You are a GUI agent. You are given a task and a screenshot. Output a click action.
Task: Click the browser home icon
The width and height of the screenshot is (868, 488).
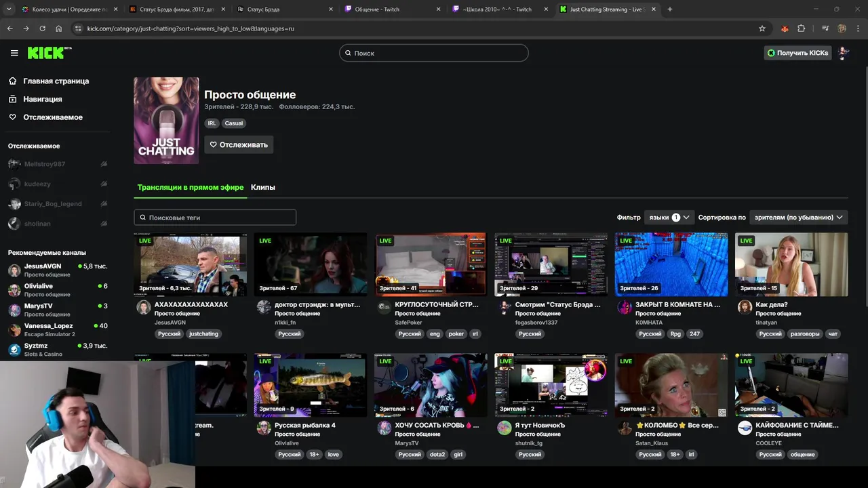pyautogui.click(x=58, y=28)
